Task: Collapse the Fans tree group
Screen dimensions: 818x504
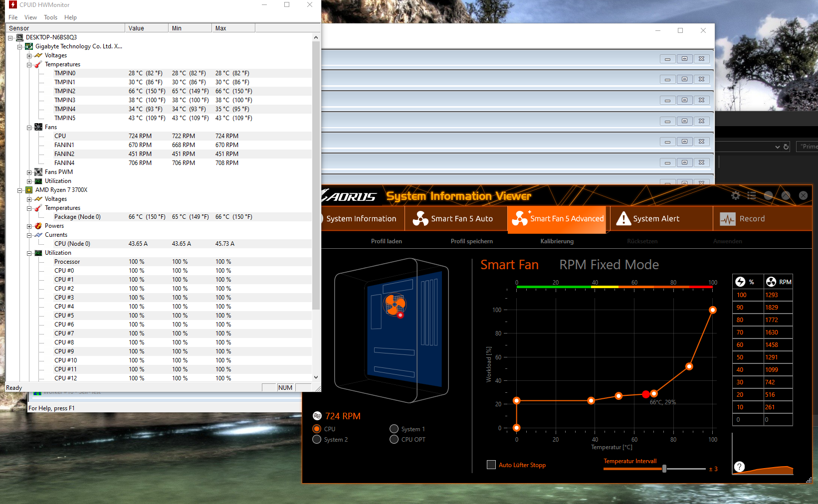Action: [x=29, y=128]
